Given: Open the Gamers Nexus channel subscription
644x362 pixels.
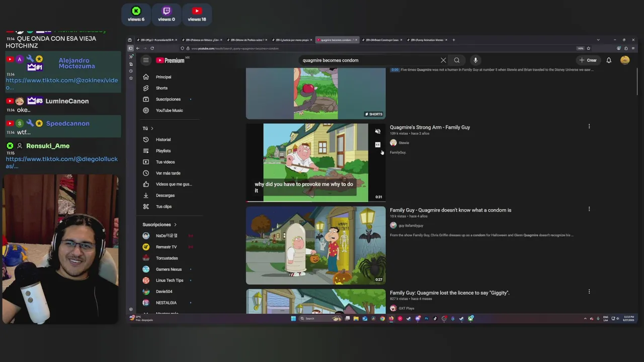Looking at the screenshot, I should coord(169,269).
